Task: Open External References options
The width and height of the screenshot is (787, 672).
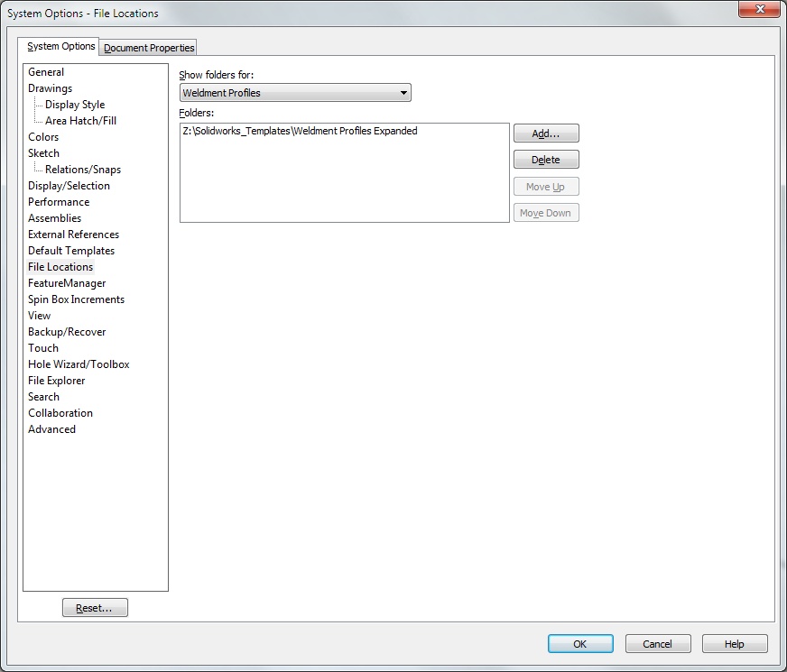Action: (x=73, y=235)
